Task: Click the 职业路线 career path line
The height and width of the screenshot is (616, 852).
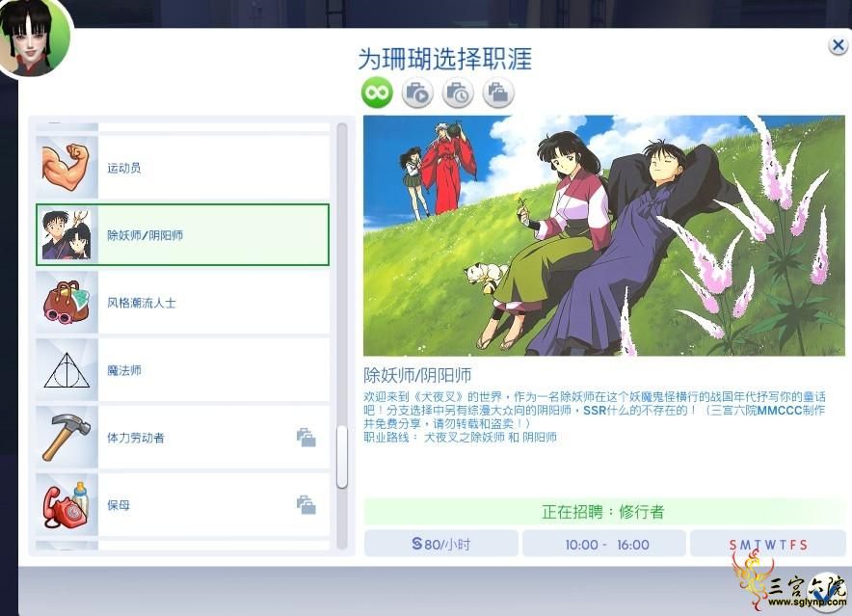Action: pos(461,437)
